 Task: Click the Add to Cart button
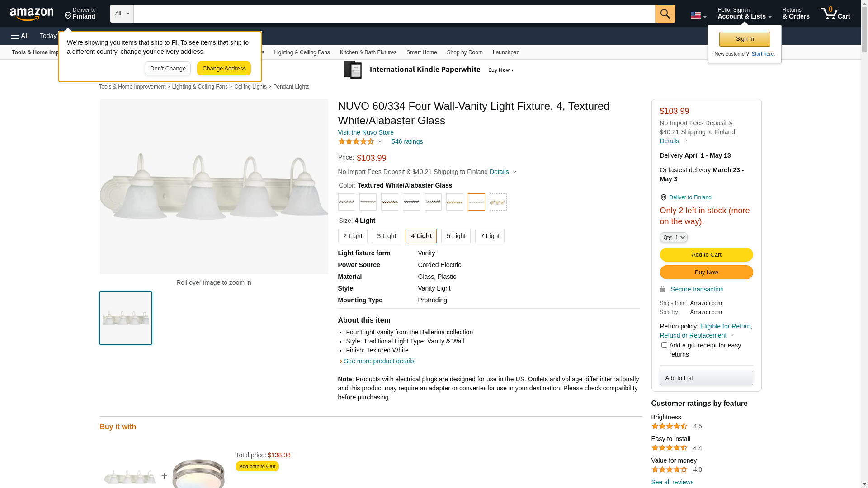706,254
